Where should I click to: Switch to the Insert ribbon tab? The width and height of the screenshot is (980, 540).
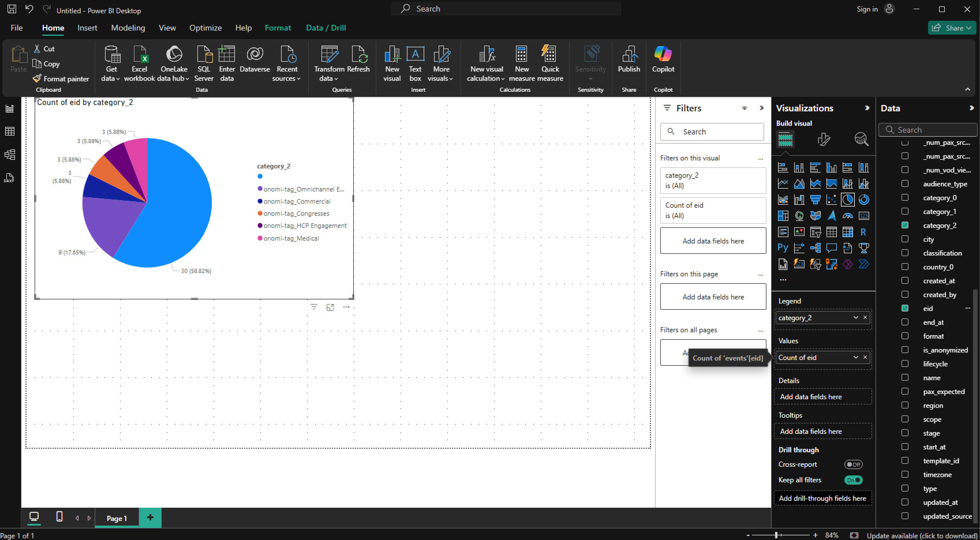87,28
